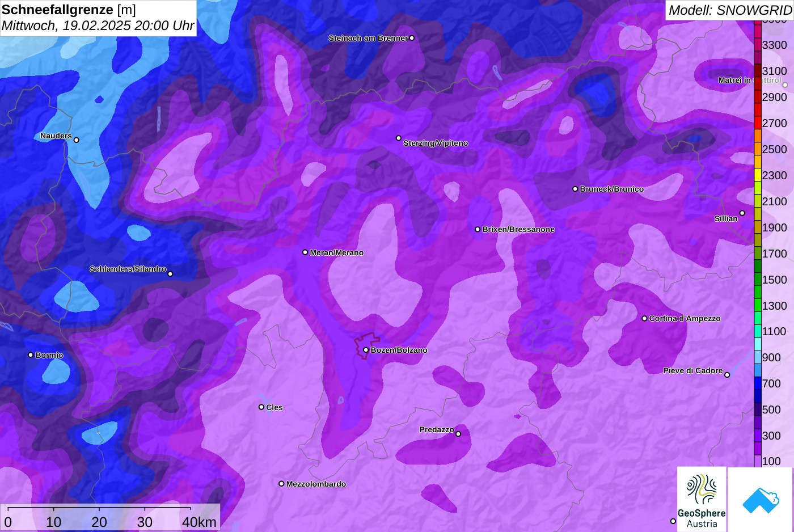Viewport: 794px width, 532px height.
Task: Click the Bozen/Bolzano location marker
Action: click(x=366, y=350)
